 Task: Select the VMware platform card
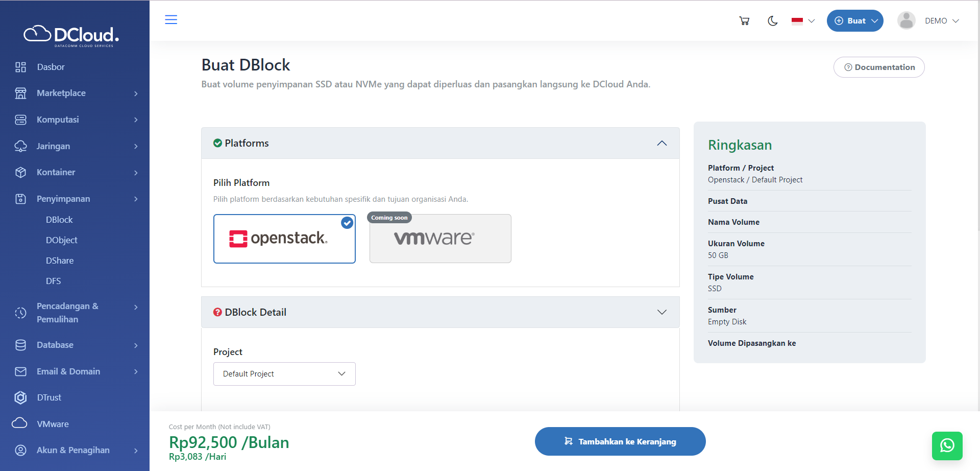click(439, 239)
